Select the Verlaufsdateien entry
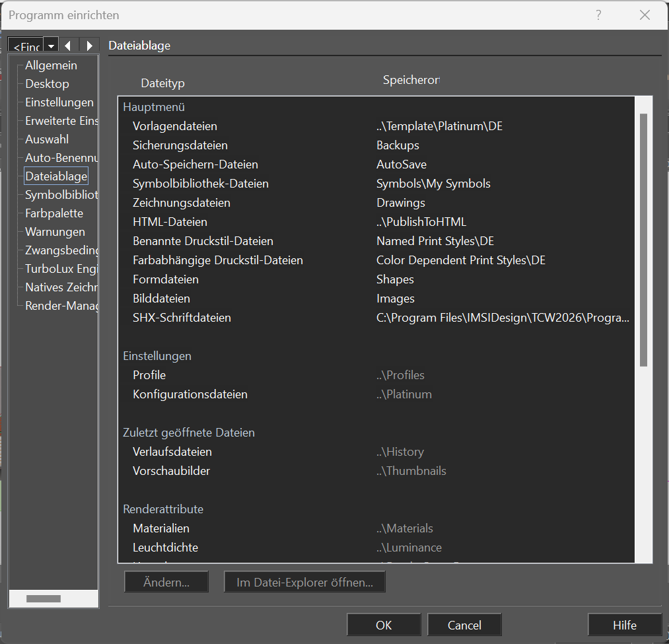This screenshot has width=669, height=644. coord(376,452)
